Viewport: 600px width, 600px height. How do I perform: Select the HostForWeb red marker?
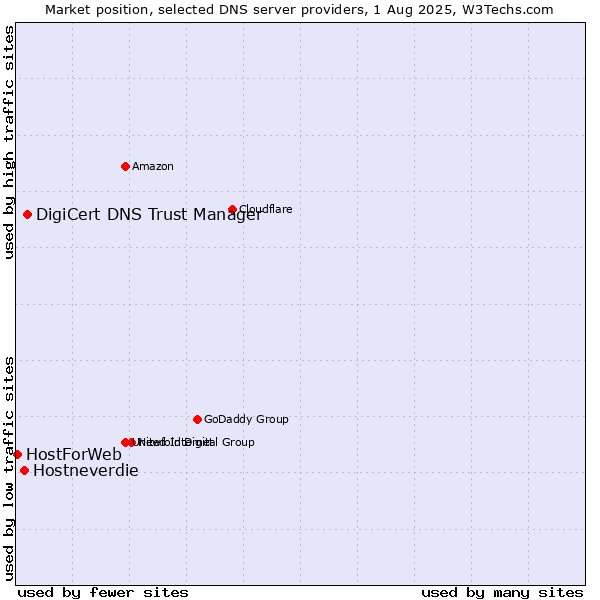coord(17,455)
